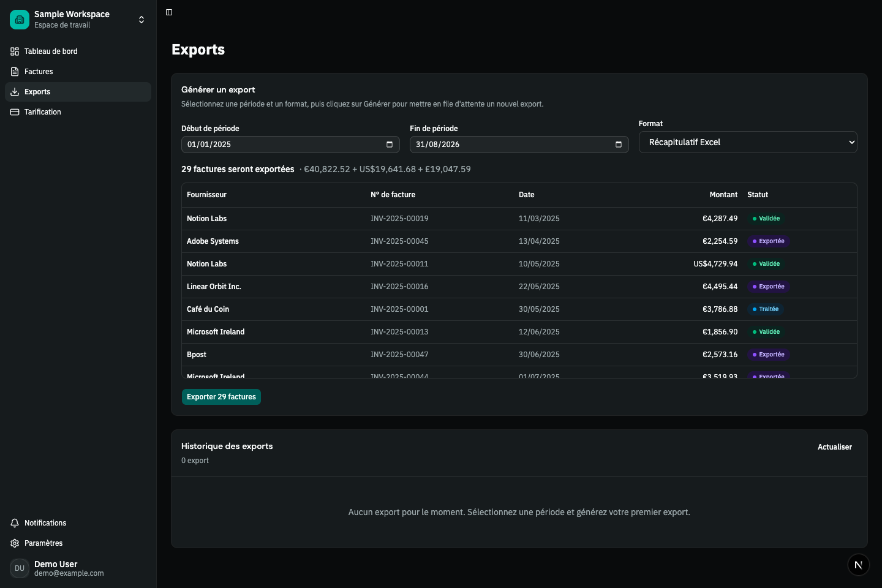
Task: Select Bpost supplier row
Action: pyautogui.click(x=519, y=355)
